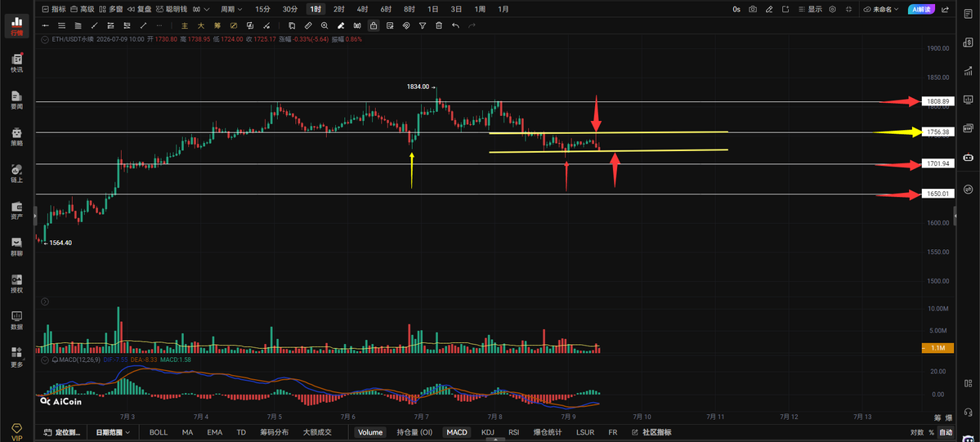Toggle the MACD indicator button
980x442 pixels.
click(457, 432)
